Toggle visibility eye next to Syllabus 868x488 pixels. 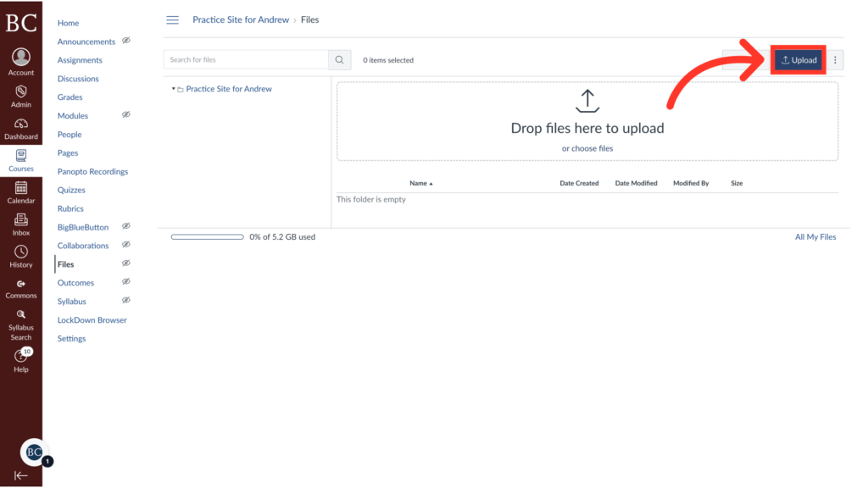tap(125, 300)
